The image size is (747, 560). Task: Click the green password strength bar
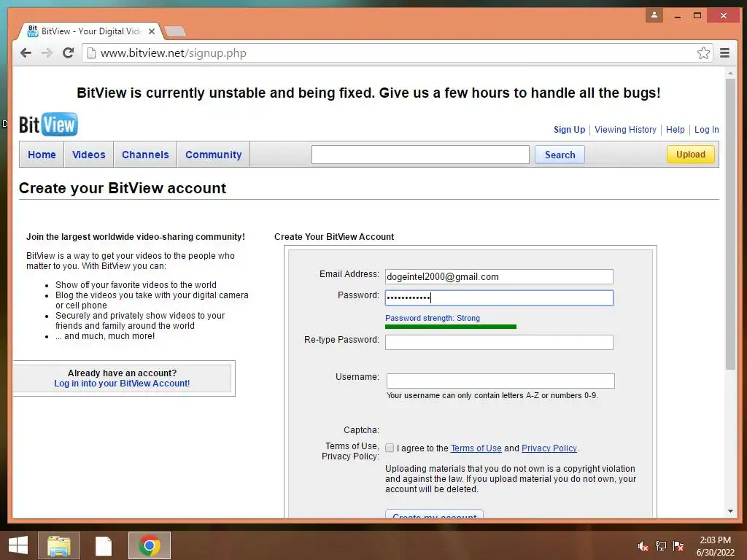[x=451, y=327]
